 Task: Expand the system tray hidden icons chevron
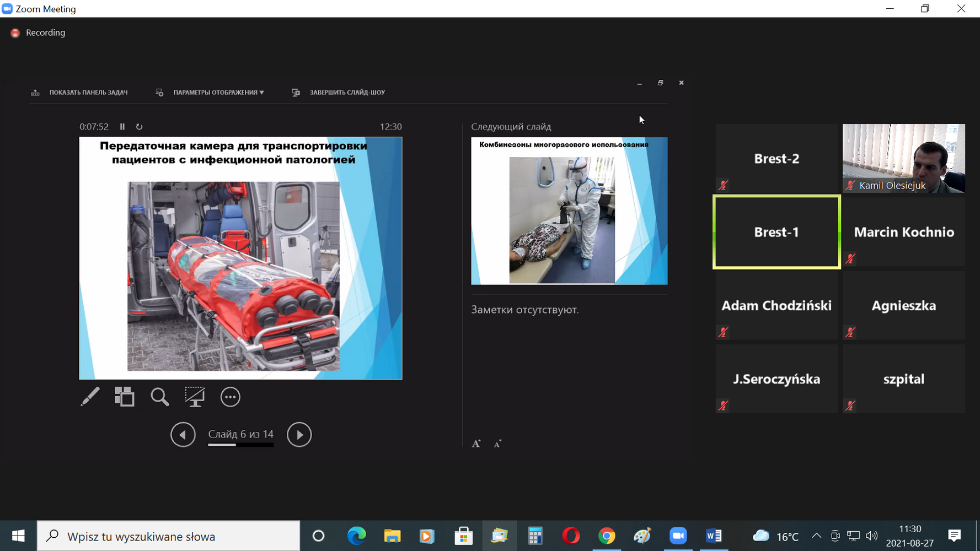point(817,536)
